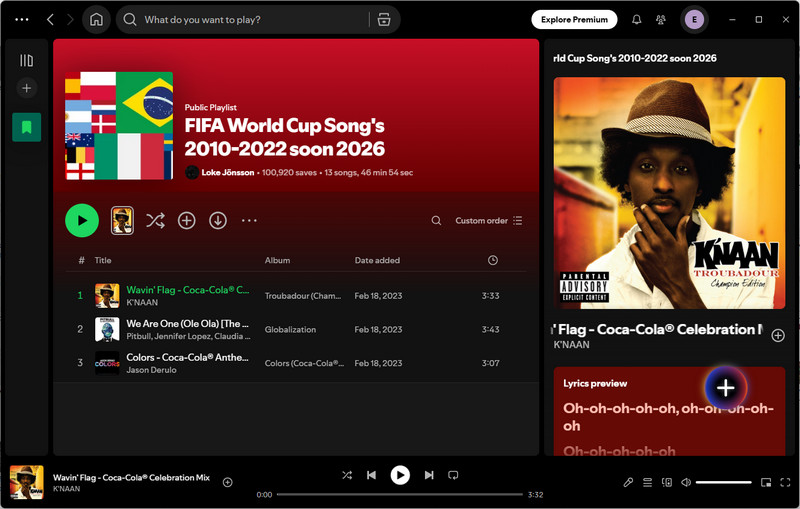Go back with the left arrow
800x509 pixels.
[50, 19]
